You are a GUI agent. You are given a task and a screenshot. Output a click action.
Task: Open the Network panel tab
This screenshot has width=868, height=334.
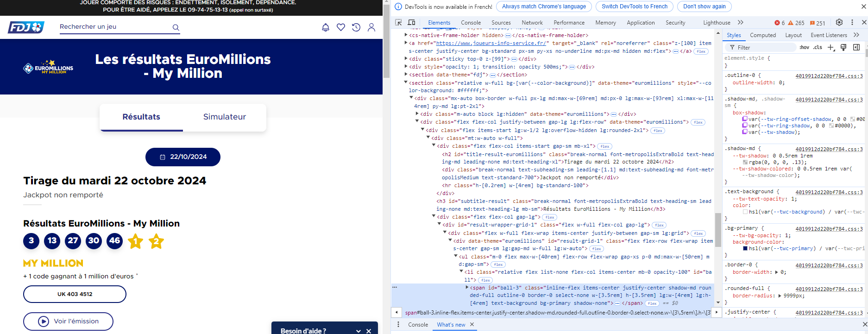[x=532, y=22]
